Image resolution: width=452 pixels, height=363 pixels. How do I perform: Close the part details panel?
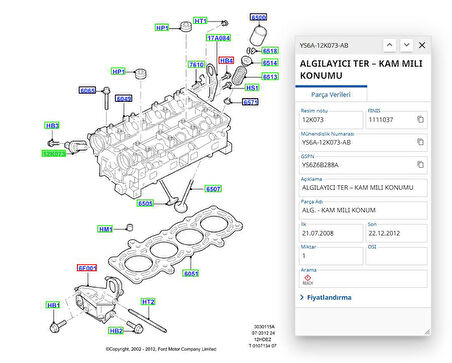(422, 45)
